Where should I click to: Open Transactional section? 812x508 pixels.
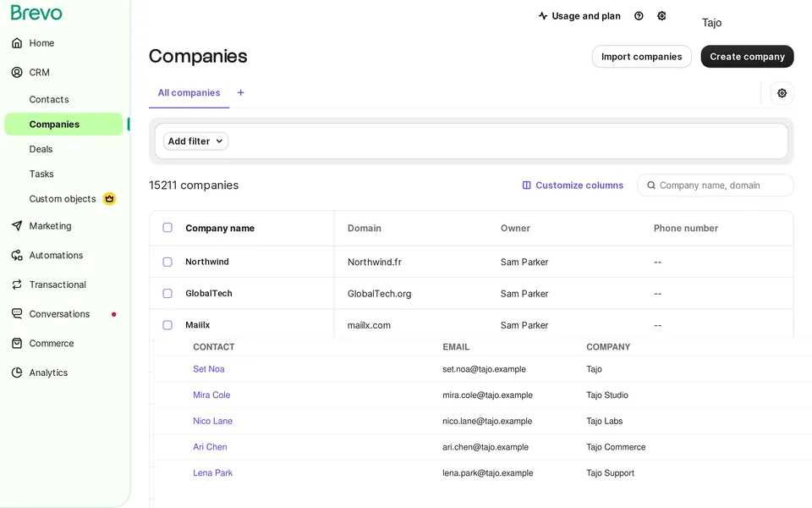coord(58,284)
